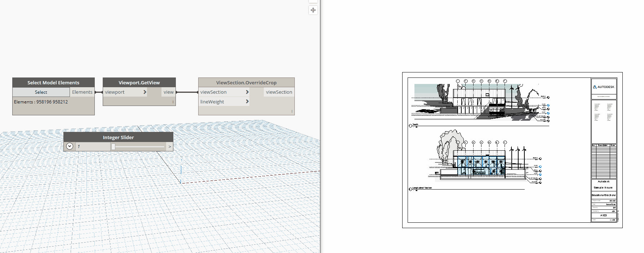Click the view output port on Viewport.GetView

(x=168, y=92)
